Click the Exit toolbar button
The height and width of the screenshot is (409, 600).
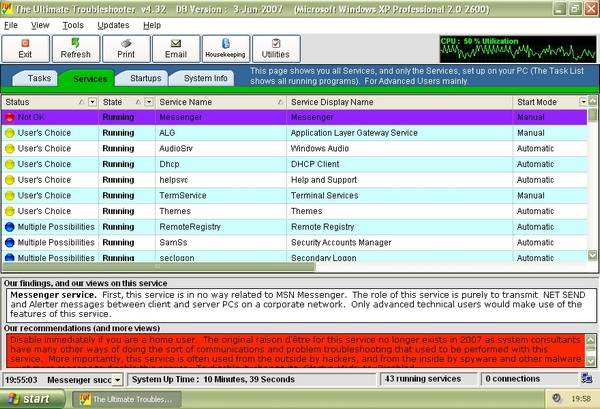tap(26, 49)
